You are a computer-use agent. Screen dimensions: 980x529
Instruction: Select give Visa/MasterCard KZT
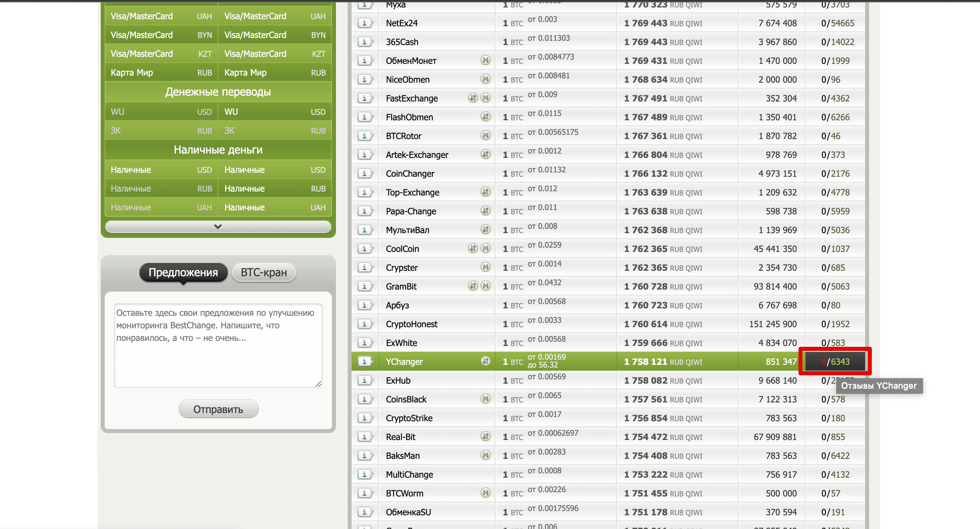pyautogui.click(x=161, y=54)
